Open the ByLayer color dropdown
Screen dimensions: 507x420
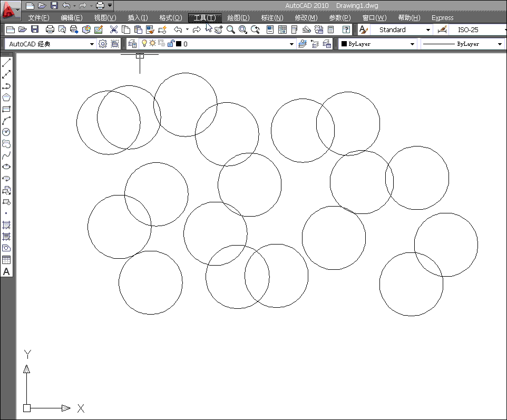412,44
